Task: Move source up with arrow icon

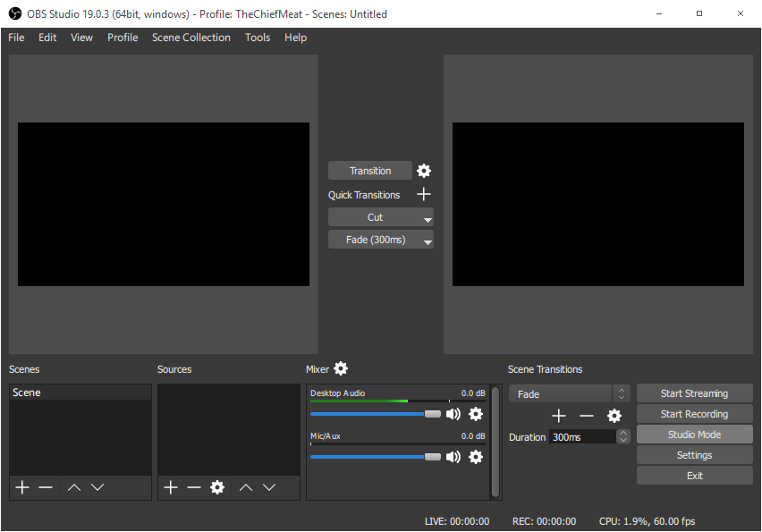Action: point(246,487)
